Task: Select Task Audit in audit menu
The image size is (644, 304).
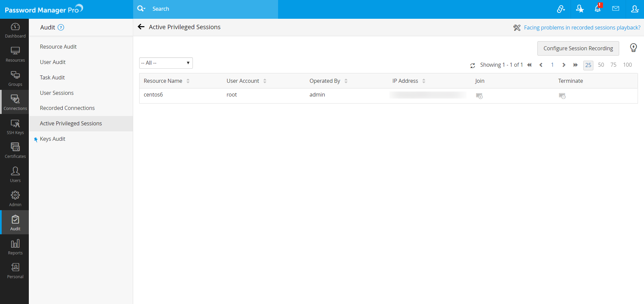Action: tap(52, 77)
